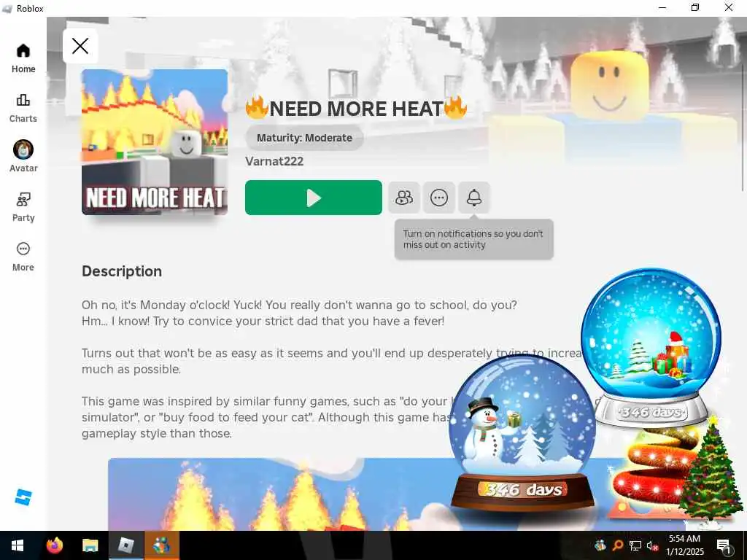Open creator Varnat222 profile
Viewport: 747px width, 560px height.
(274, 161)
